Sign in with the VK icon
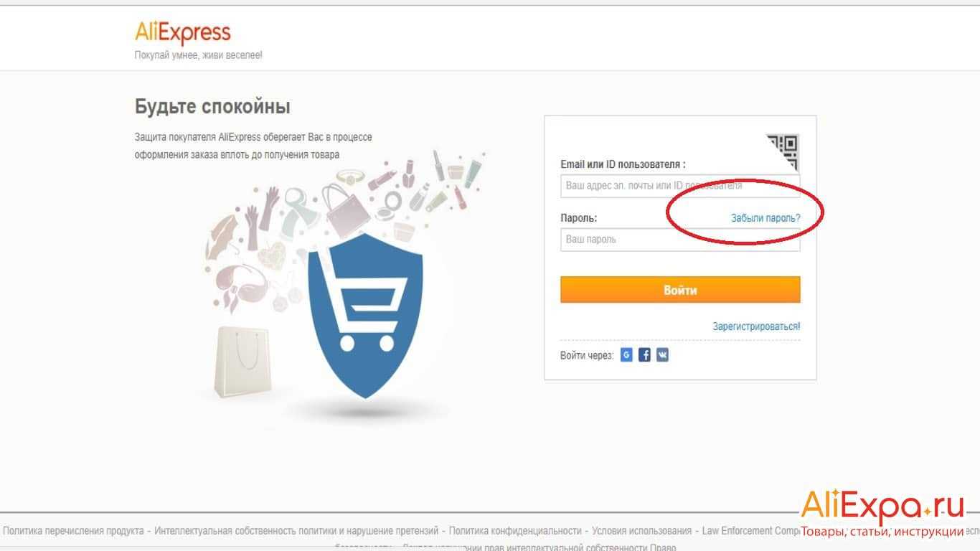Image resolution: width=980 pixels, height=551 pixels. (x=662, y=355)
